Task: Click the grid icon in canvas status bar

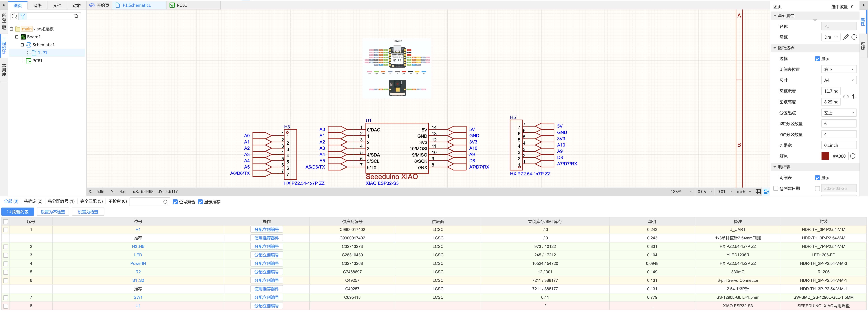Action: point(758,192)
